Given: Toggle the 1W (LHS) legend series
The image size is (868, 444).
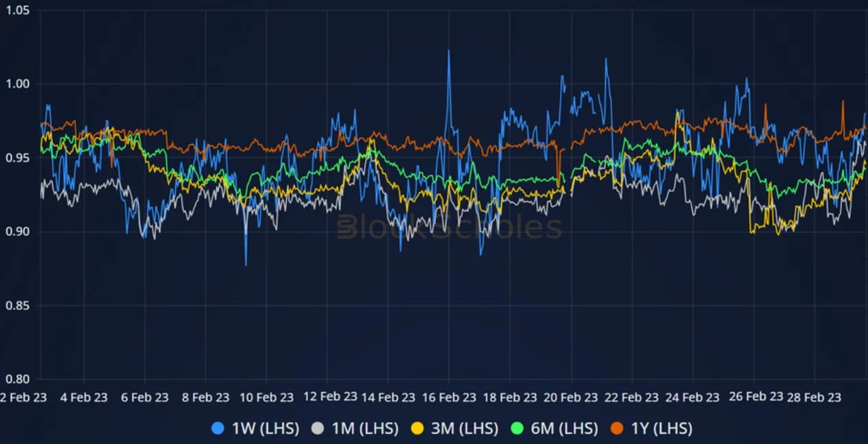Looking at the screenshot, I should (255, 429).
